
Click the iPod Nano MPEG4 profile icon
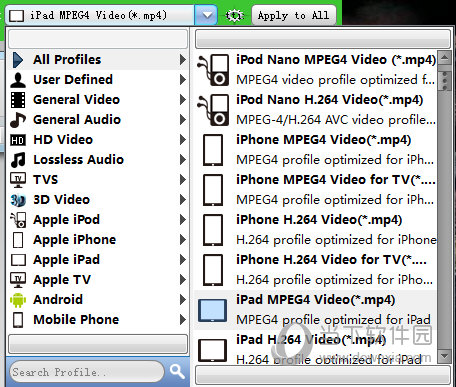tap(214, 70)
